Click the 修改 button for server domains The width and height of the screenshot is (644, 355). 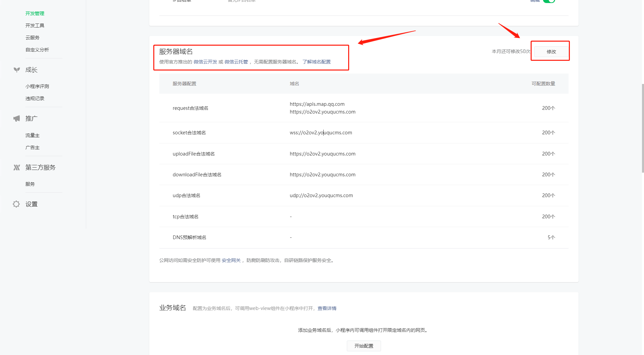click(x=551, y=52)
